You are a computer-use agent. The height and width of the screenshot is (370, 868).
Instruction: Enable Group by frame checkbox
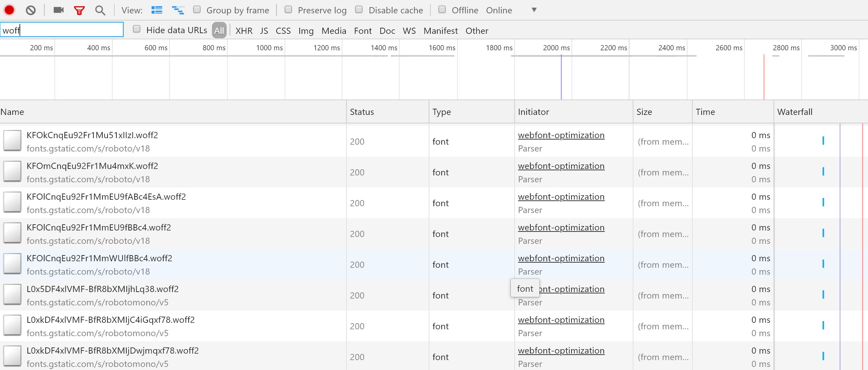click(197, 10)
